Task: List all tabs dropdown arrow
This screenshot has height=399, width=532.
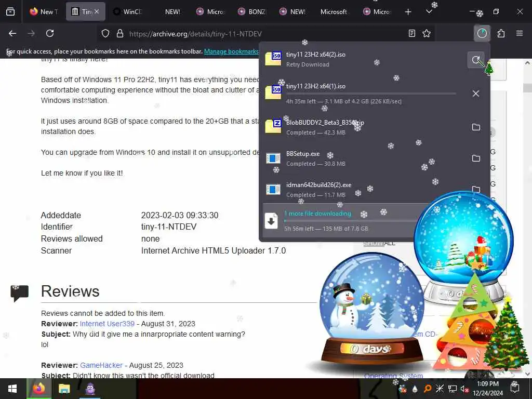Action: 429,11
